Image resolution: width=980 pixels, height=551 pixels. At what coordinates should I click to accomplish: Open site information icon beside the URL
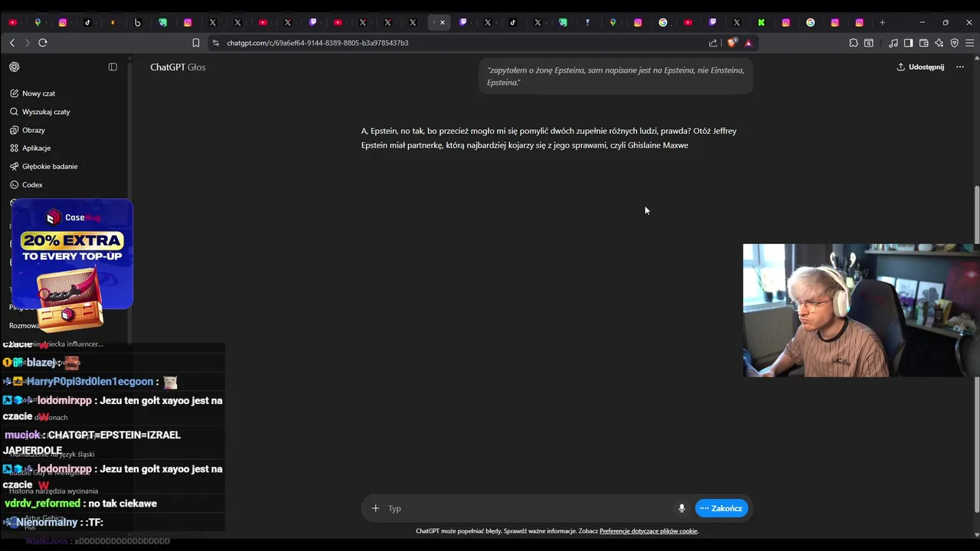(x=215, y=43)
